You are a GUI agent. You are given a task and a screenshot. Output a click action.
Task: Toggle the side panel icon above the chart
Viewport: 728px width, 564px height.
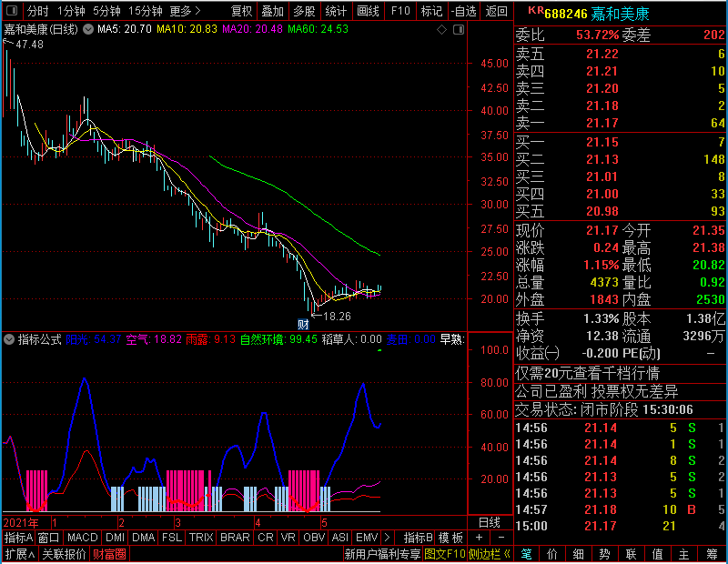pyautogui.click(x=459, y=30)
